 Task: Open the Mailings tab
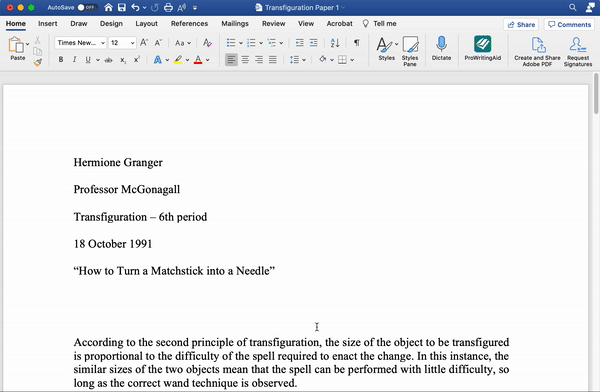pos(235,24)
